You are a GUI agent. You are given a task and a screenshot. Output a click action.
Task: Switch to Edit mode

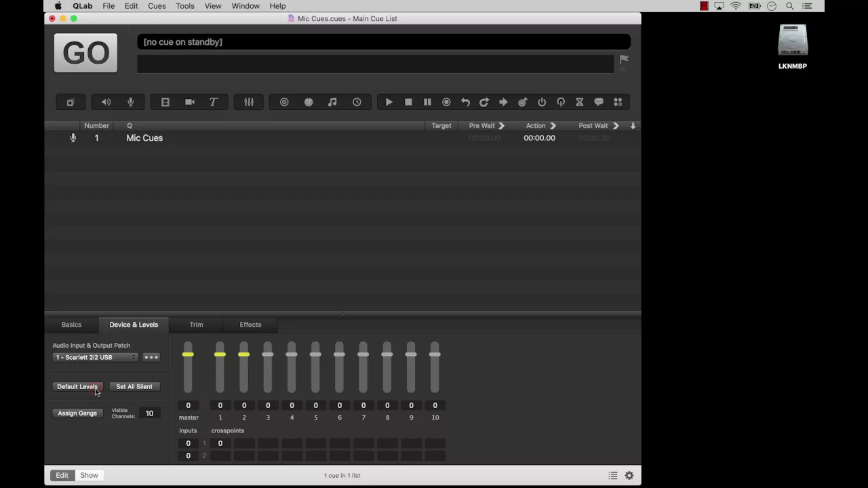[62, 475]
